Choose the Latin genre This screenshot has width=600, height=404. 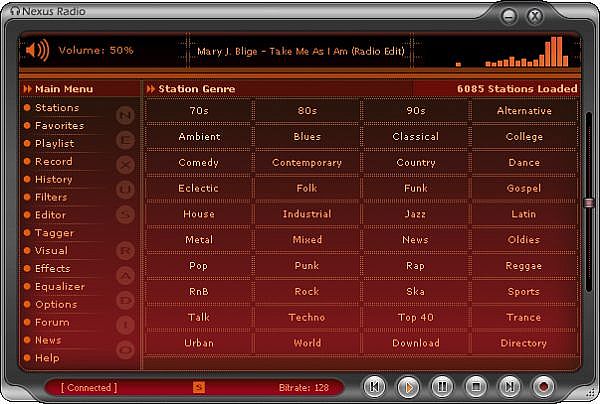[524, 214]
